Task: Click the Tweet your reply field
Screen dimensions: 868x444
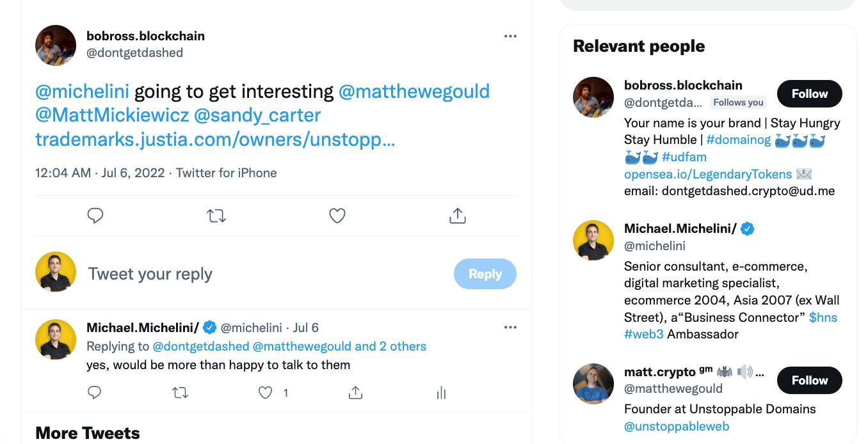Action: click(x=256, y=274)
